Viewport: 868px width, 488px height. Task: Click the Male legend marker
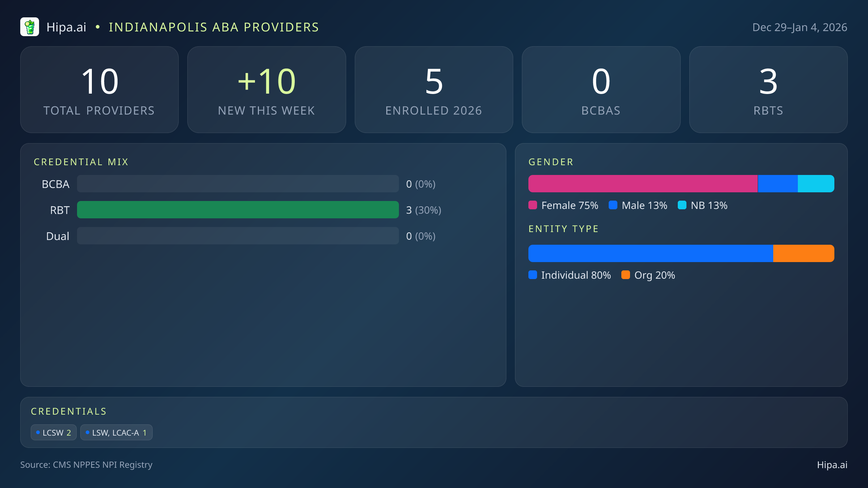point(613,205)
